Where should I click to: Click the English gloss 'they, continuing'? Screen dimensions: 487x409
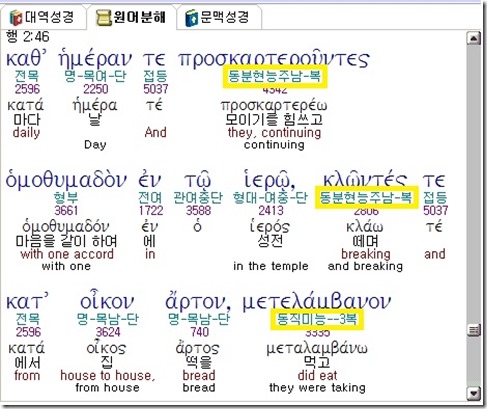click(274, 133)
